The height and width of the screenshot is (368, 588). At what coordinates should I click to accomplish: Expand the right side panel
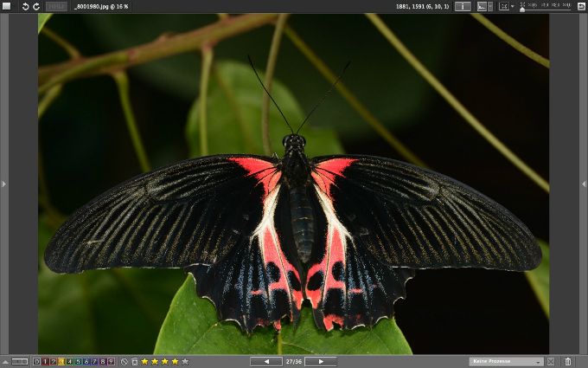tap(584, 184)
